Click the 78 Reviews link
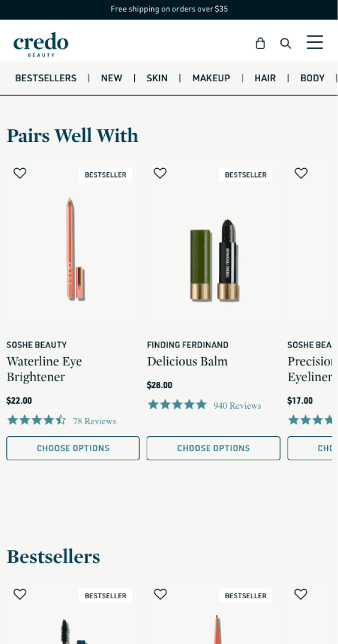Viewport: 338px width, 644px height. coord(94,421)
